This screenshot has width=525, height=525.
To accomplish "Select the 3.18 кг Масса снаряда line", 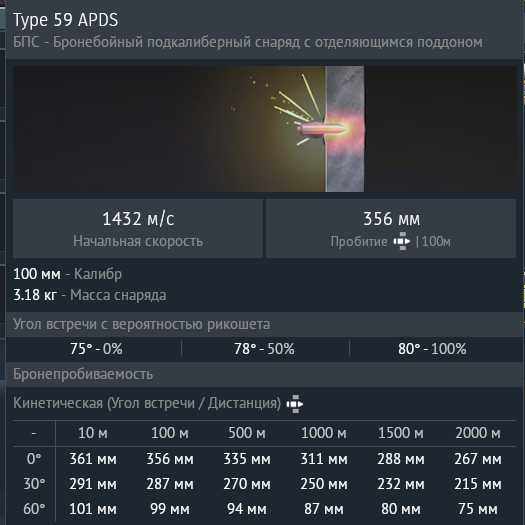I will pyautogui.click(x=90, y=295).
